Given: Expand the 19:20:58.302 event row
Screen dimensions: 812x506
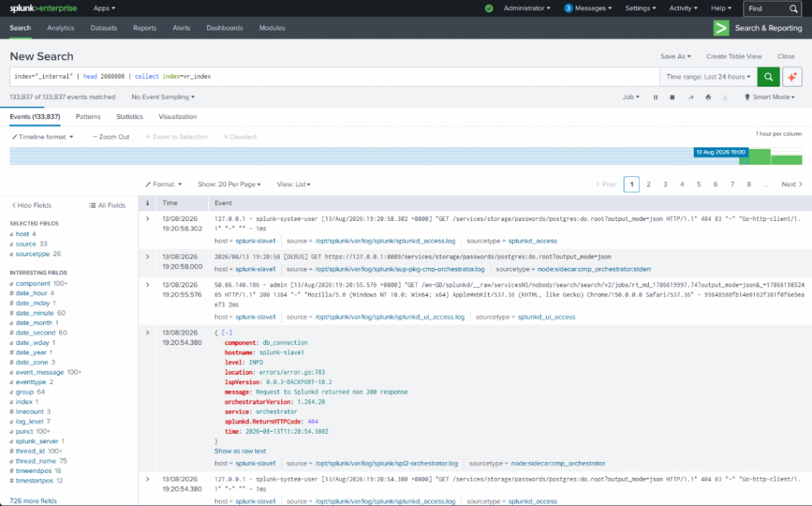Looking at the screenshot, I should click(148, 219).
